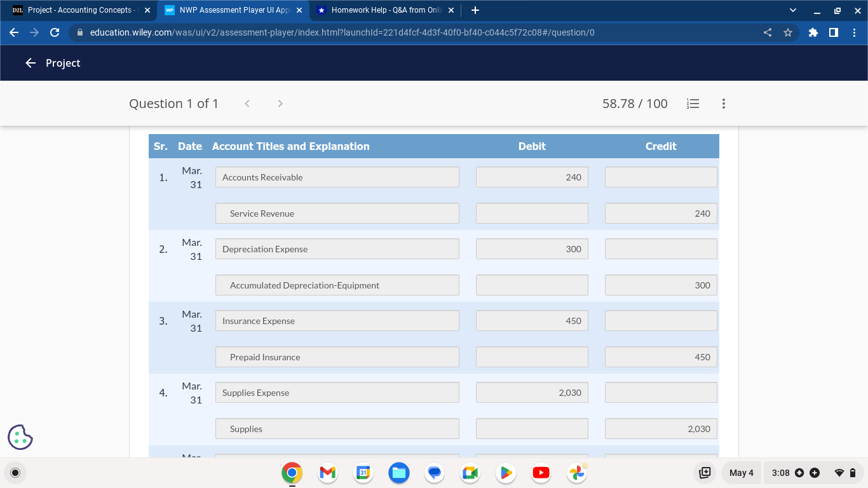Screen dimensions: 868x488
Task: Select the Accounts Receivable account title field
Action: tap(337, 177)
